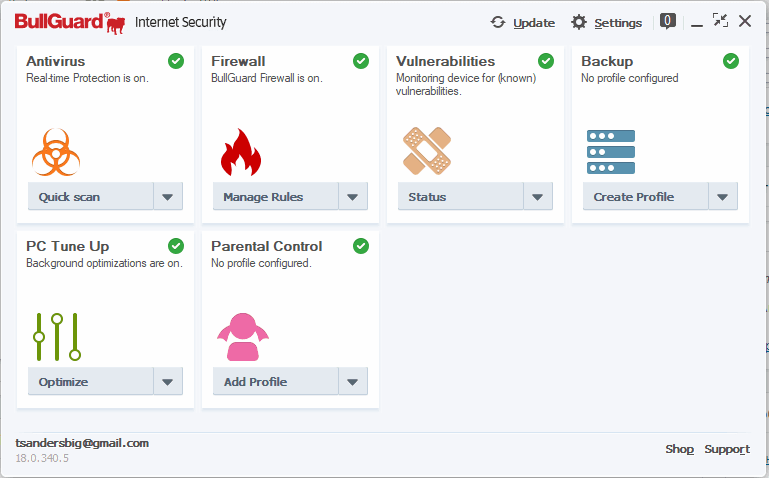Expand the Status dropdown arrow

(538, 196)
